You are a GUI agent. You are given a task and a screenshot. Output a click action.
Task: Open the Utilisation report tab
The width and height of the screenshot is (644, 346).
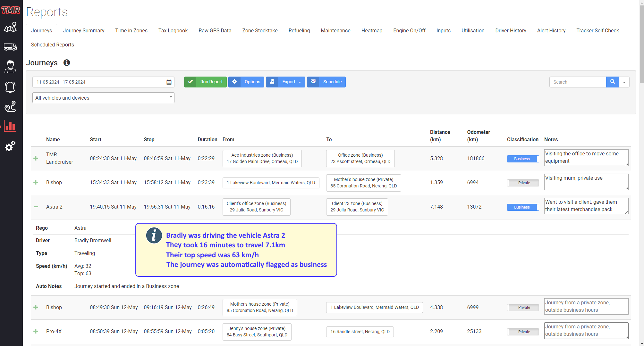(x=473, y=31)
